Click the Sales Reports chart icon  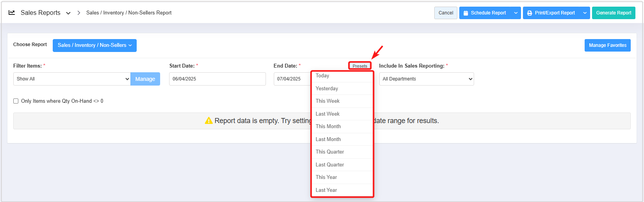(12, 13)
